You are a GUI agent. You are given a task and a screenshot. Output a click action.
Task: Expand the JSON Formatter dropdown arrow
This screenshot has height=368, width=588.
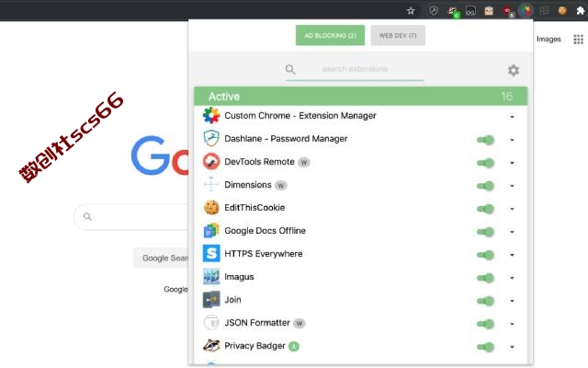coord(512,324)
